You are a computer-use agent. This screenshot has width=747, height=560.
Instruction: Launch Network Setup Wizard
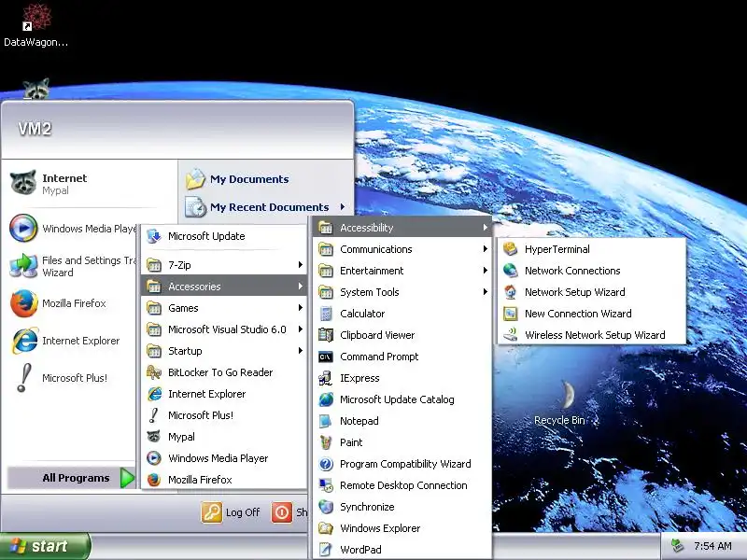(x=592, y=292)
